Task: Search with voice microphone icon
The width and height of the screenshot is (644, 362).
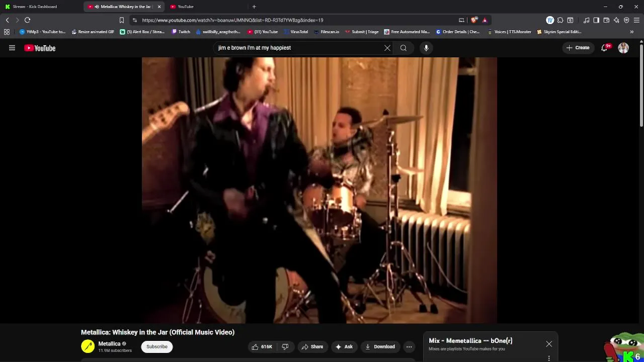Action: 426,48
